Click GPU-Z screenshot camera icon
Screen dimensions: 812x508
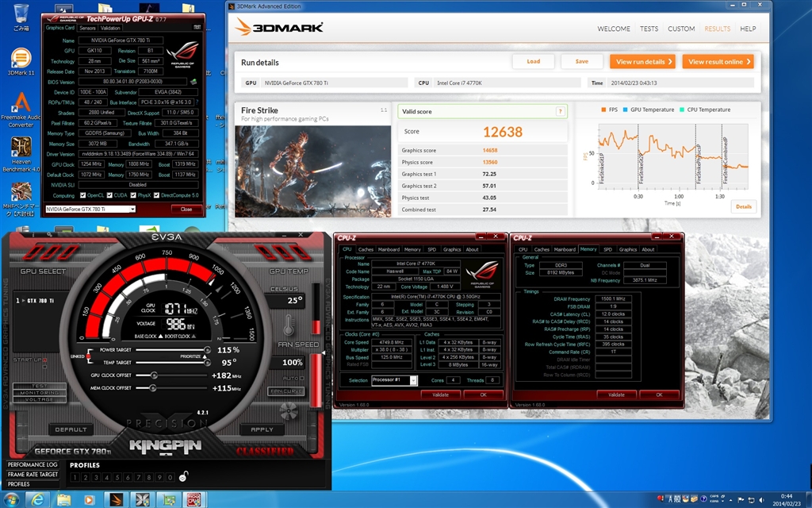(x=197, y=27)
